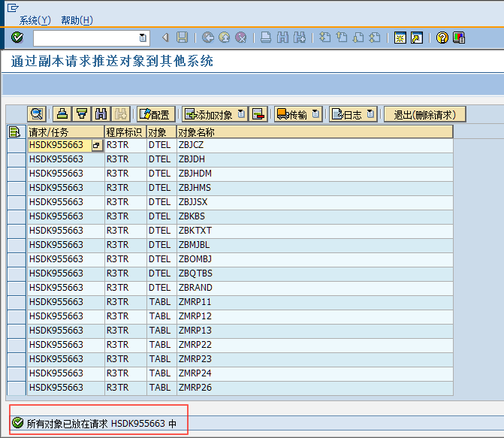Click the Find Next binoculars icon in system toolbar
The width and height of the screenshot is (504, 438).
tap(300, 38)
